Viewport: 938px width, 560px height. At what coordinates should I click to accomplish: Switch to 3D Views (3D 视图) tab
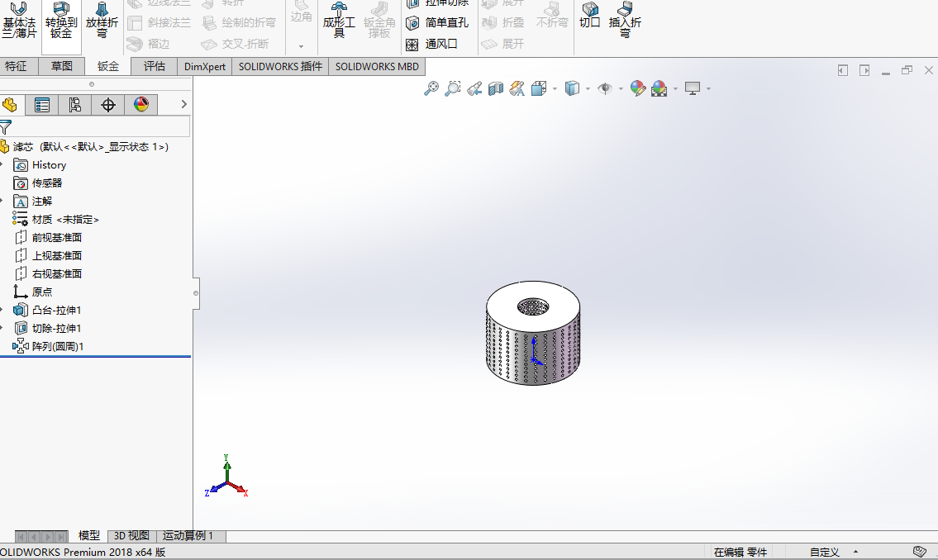coord(131,536)
